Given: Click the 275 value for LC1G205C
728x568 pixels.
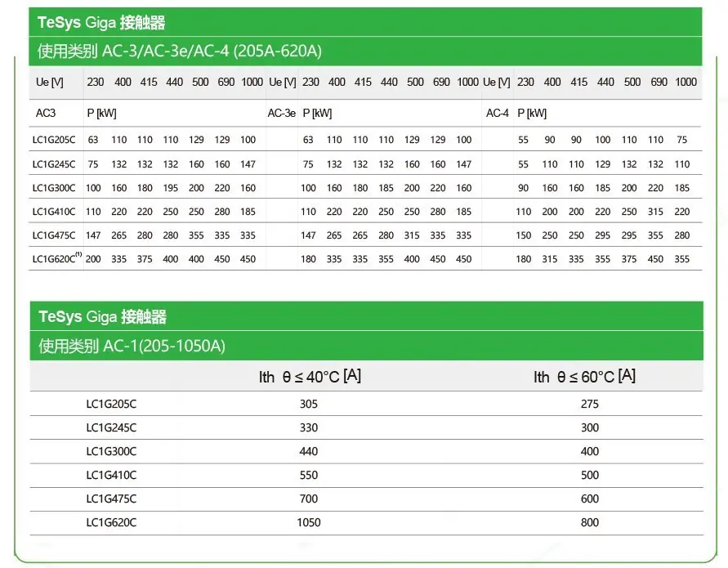Looking at the screenshot, I should coord(589,404).
